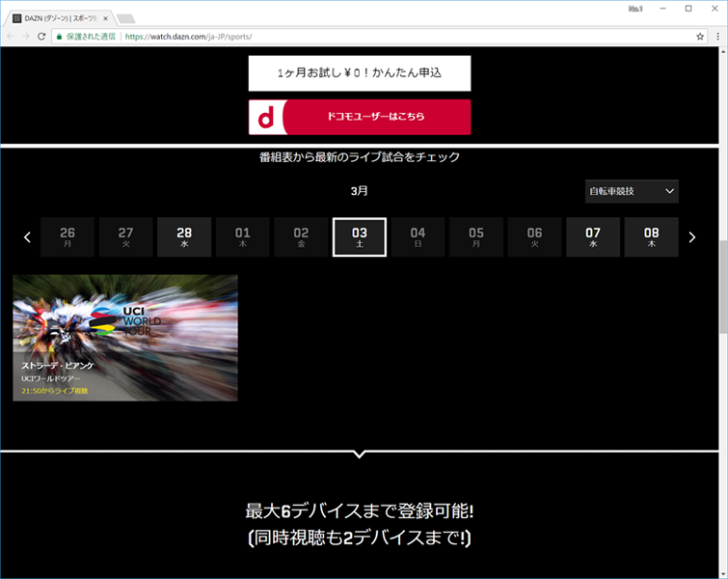The height and width of the screenshot is (579, 728).
Task: Select date 28 Wednesday
Action: coord(184,237)
